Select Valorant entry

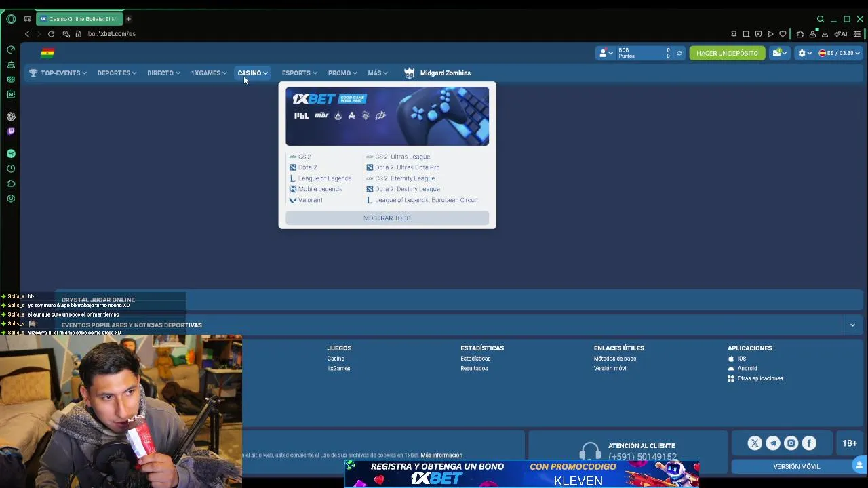(x=307, y=200)
